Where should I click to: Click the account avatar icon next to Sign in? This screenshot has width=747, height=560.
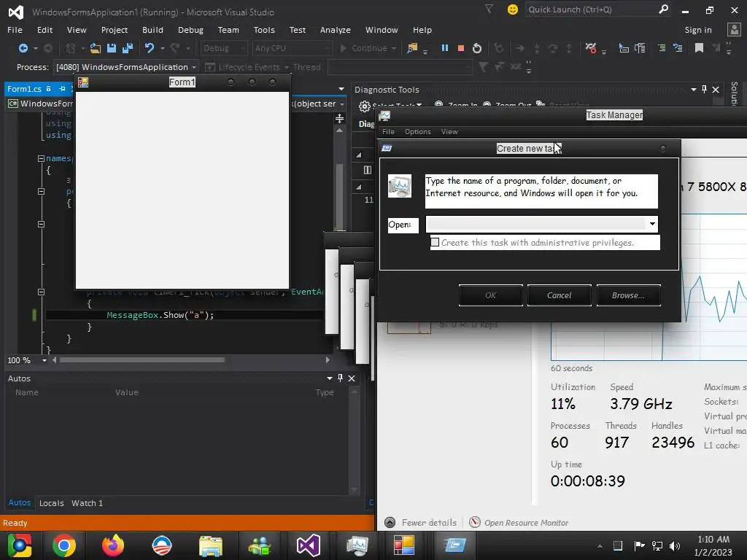coord(734,29)
